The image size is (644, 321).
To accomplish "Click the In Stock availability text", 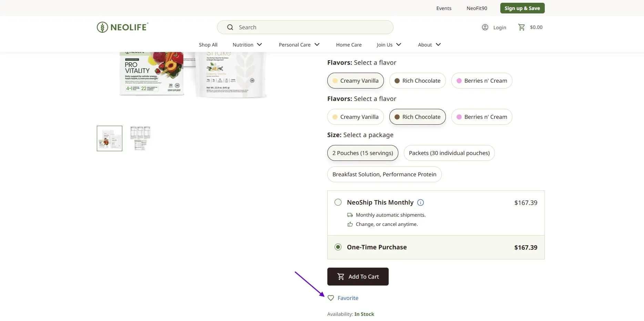I will pos(364,314).
